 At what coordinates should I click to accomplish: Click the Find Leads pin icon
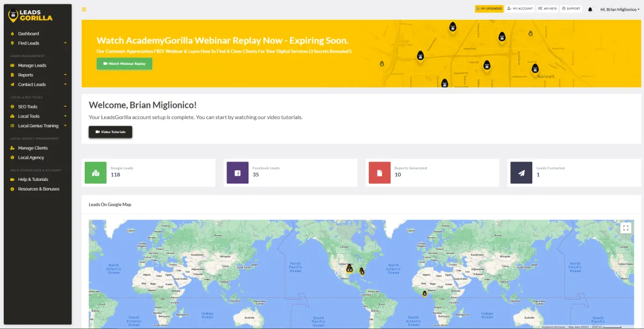(x=12, y=43)
